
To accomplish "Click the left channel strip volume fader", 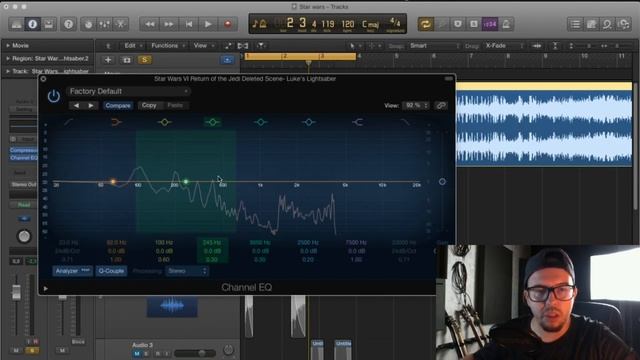I will tap(16, 292).
